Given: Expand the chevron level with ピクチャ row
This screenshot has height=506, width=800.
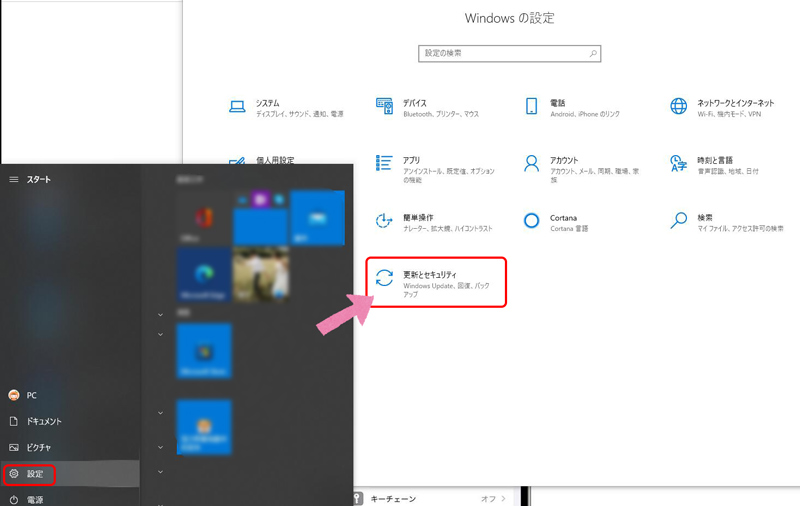Looking at the screenshot, I should point(160,447).
